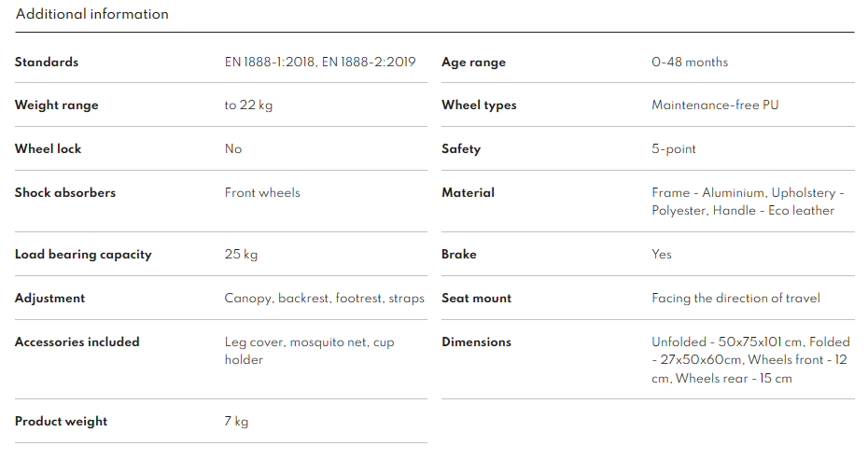Select the 'to 22 kg' value
This screenshot has width=868, height=460.
(x=248, y=105)
